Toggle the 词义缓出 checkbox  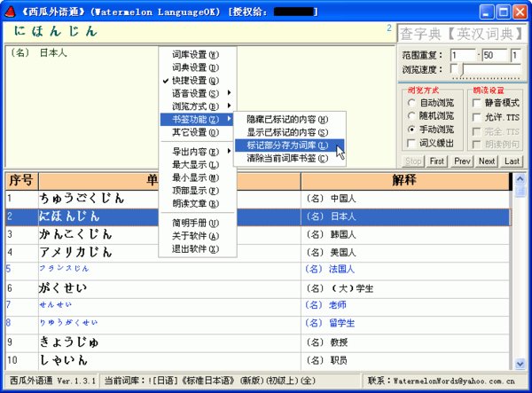pyautogui.click(x=411, y=143)
